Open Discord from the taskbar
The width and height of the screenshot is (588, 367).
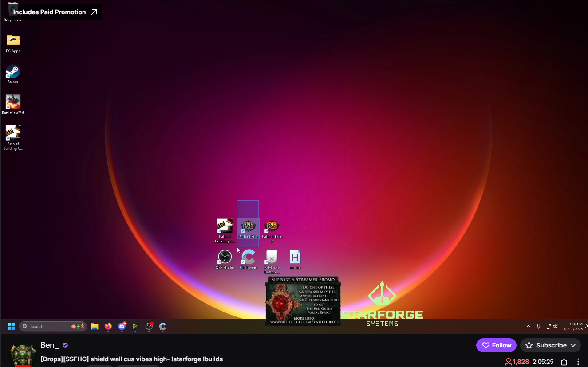(122, 327)
